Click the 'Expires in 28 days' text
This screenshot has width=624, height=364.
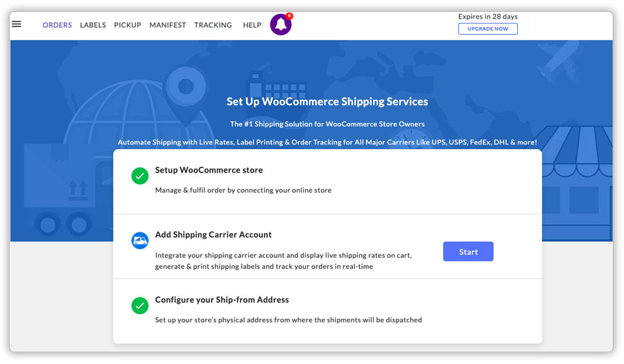tap(488, 17)
